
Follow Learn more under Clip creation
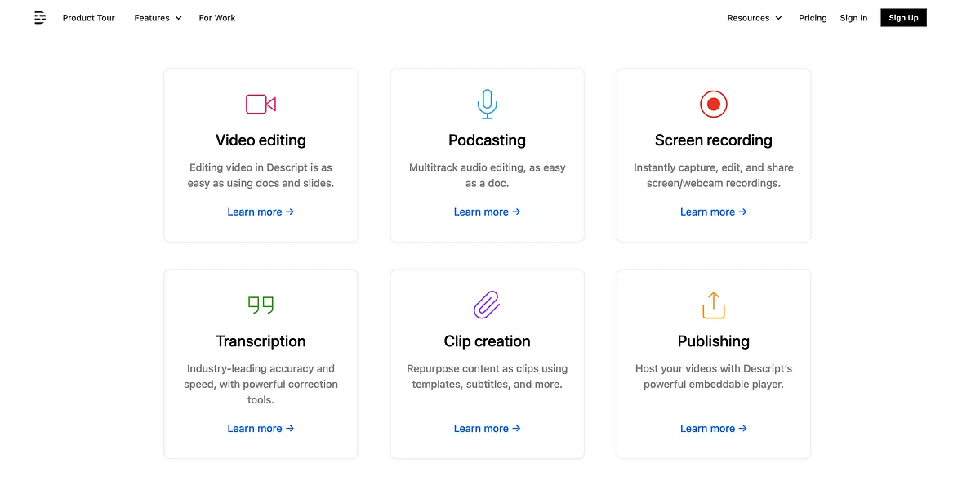point(487,428)
